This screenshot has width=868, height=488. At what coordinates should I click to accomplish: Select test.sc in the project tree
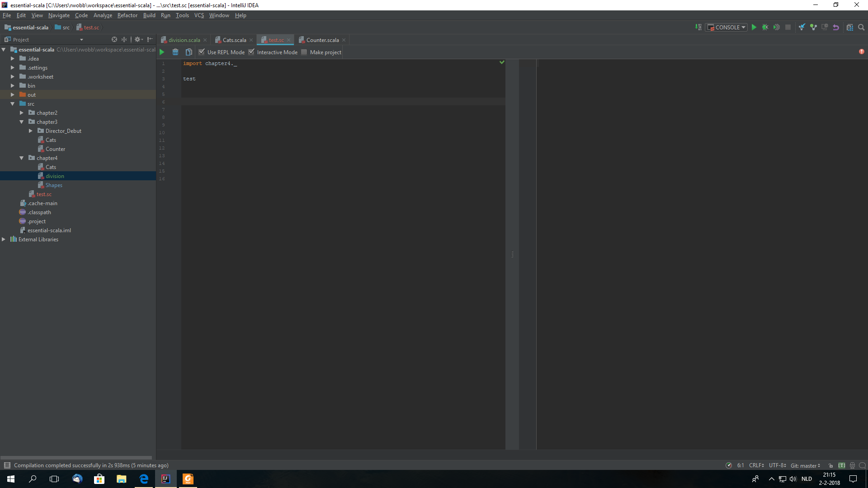pos(44,194)
